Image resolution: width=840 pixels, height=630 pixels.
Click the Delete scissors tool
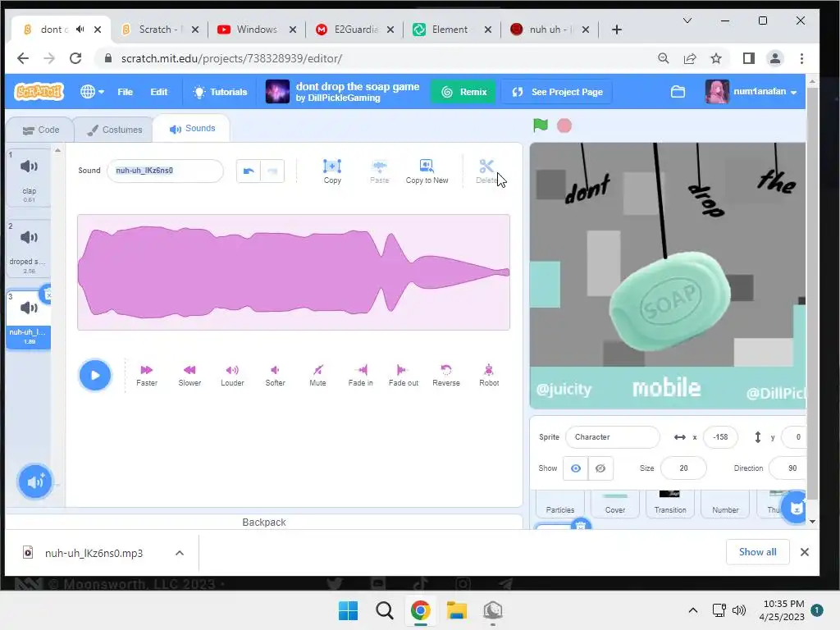pos(486,171)
